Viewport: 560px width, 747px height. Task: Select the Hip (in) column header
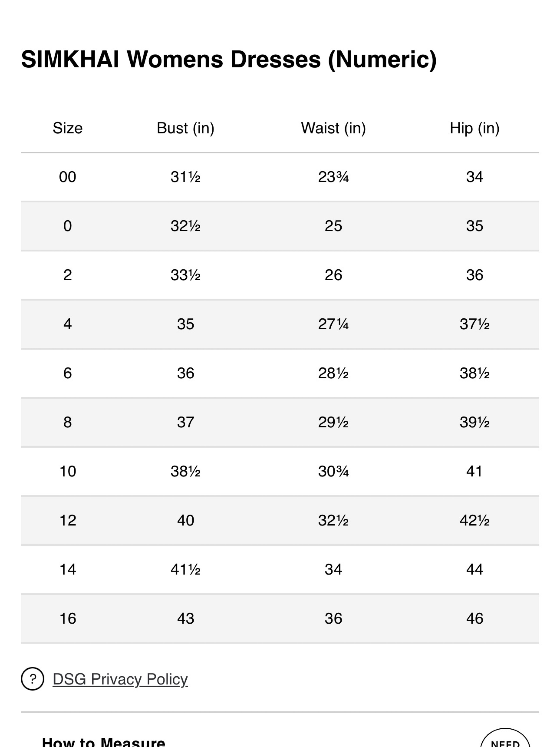point(475,128)
